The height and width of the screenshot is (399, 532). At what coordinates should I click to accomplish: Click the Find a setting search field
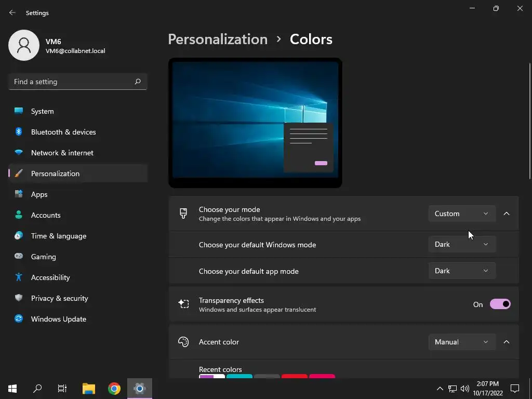[78, 82]
